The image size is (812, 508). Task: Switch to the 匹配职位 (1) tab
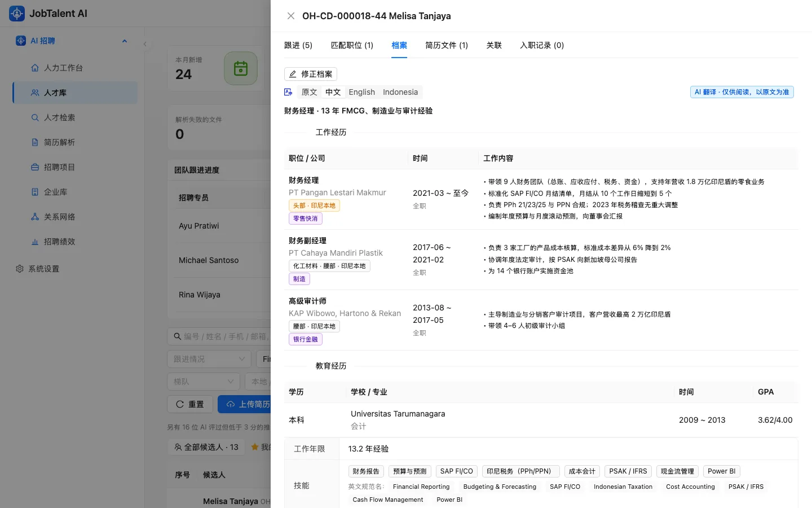pyautogui.click(x=352, y=45)
